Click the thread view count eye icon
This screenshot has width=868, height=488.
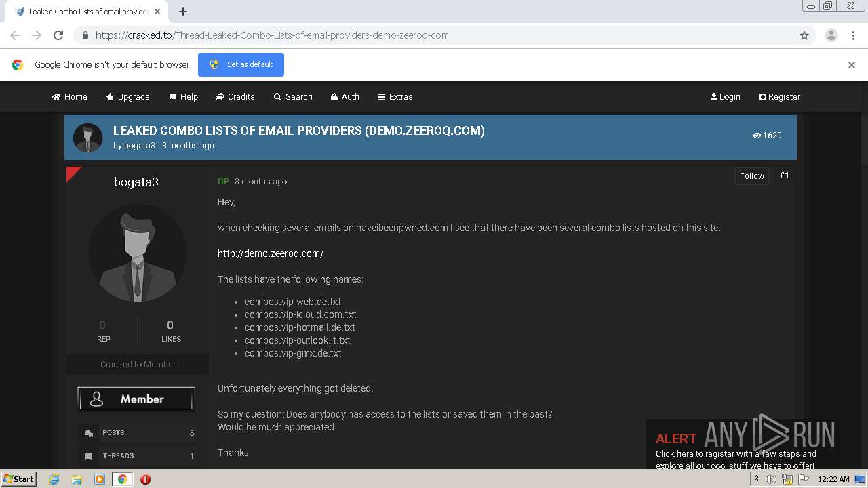pos(757,136)
